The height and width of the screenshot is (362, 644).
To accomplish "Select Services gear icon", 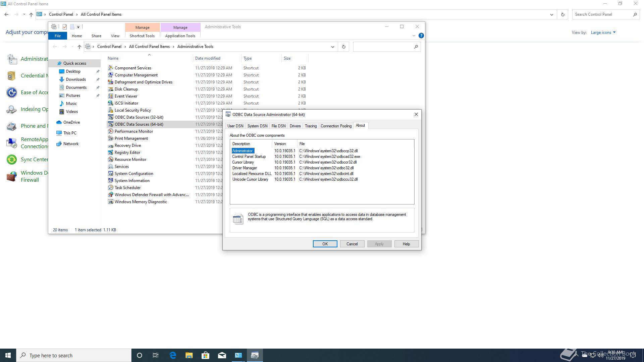I will (x=110, y=166).
